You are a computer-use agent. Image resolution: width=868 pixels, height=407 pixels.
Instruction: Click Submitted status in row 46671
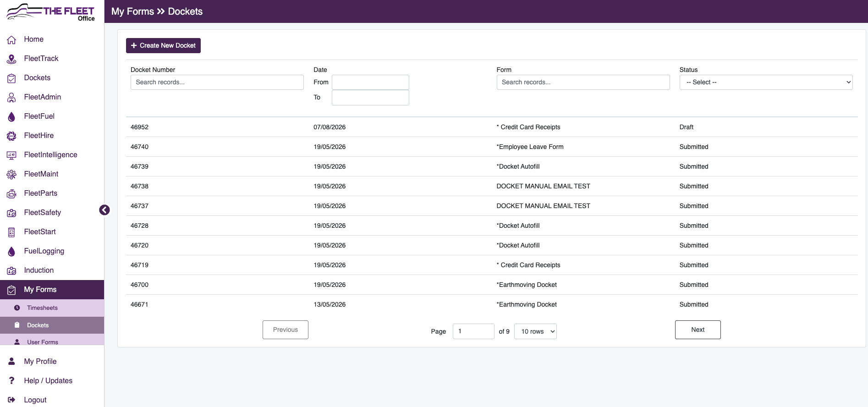pyautogui.click(x=693, y=304)
